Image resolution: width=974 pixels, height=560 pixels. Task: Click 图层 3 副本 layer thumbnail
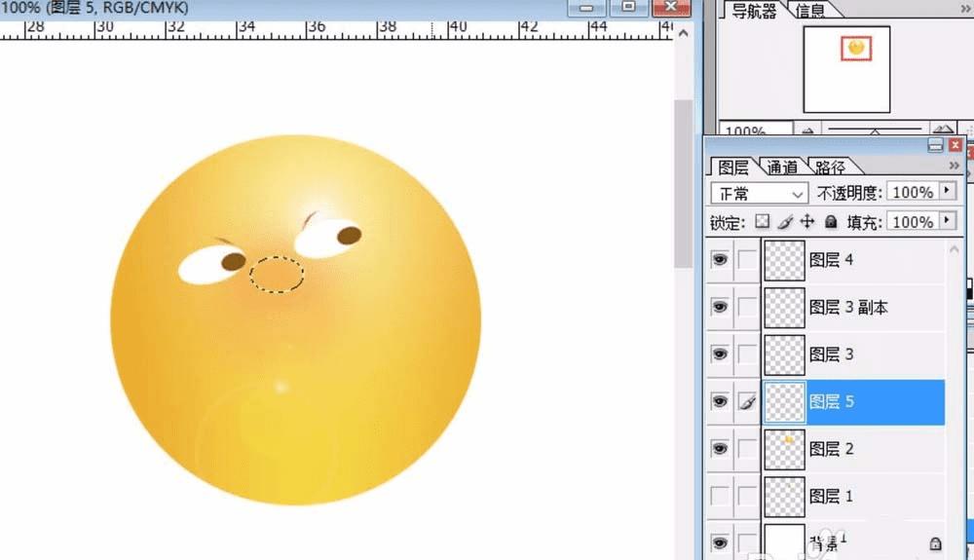coord(784,308)
